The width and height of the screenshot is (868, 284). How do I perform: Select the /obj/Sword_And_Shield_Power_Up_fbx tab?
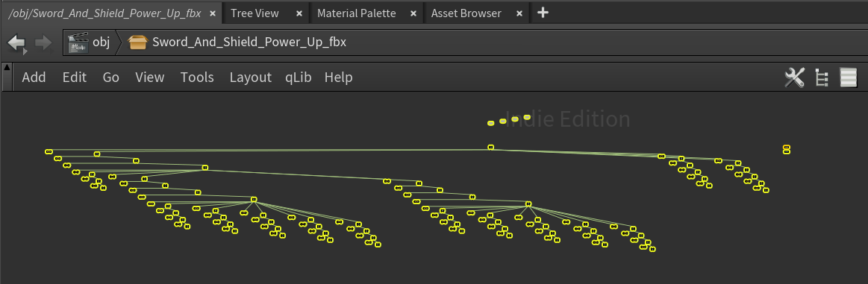point(104,13)
